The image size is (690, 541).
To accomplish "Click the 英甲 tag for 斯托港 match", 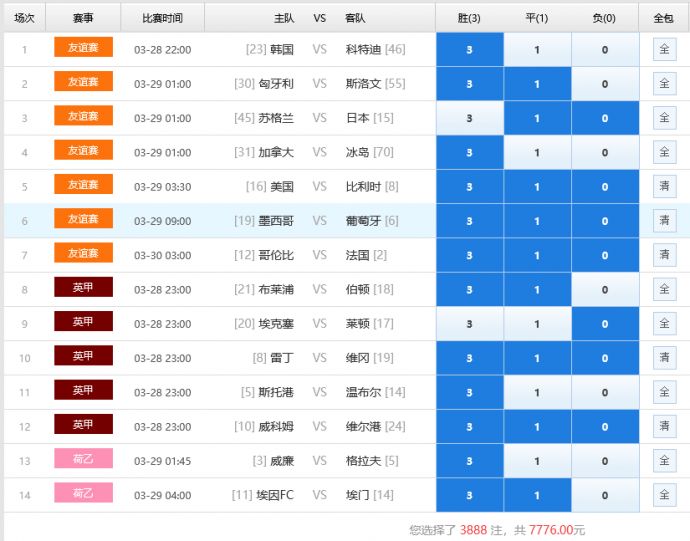I will [83, 391].
